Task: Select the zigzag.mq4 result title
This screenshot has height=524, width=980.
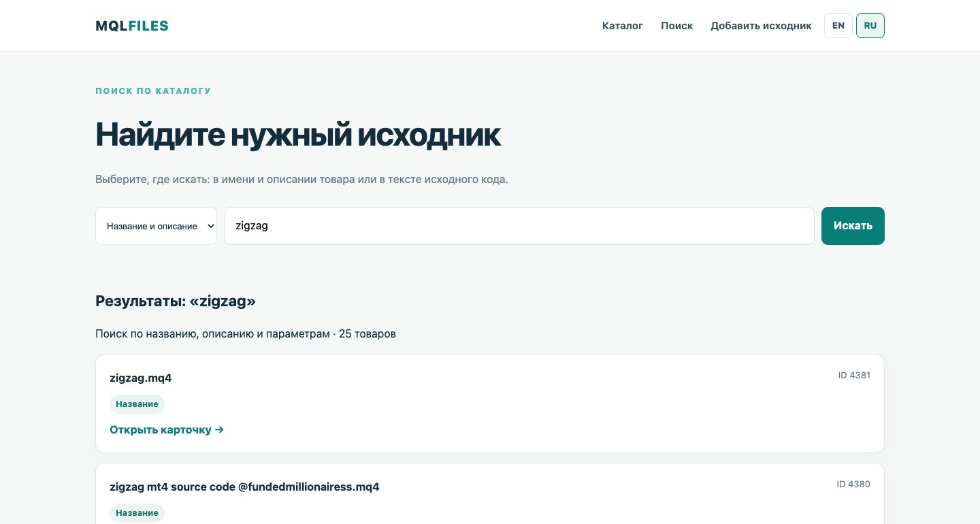Action: point(141,378)
